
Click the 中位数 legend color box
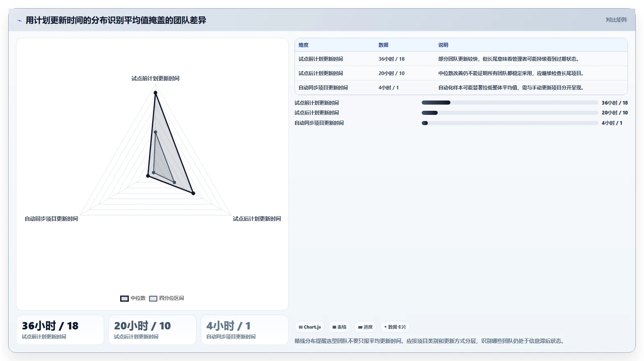point(124,298)
